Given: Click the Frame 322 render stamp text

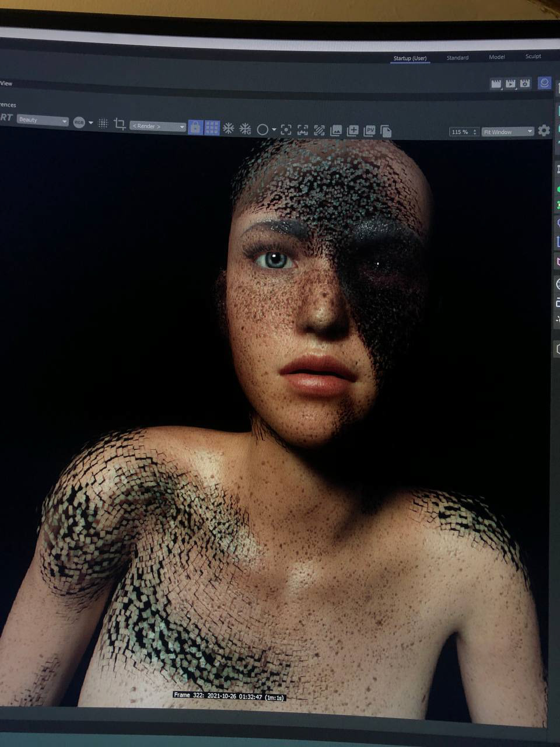Looking at the screenshot, I should (x=229, y=696).
